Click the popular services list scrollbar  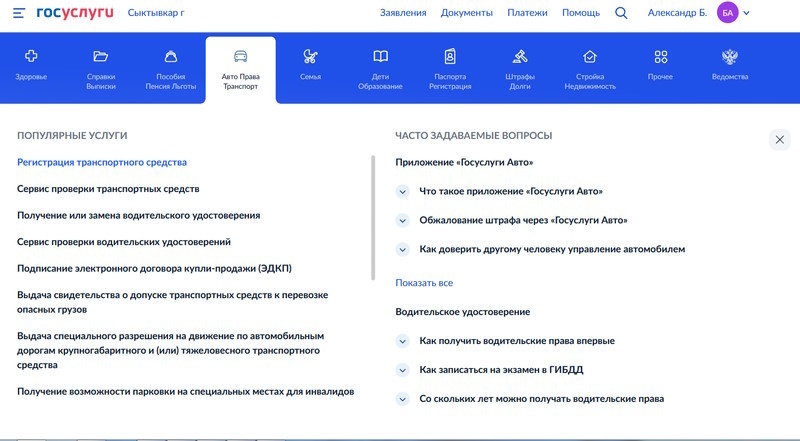(373, 218)
